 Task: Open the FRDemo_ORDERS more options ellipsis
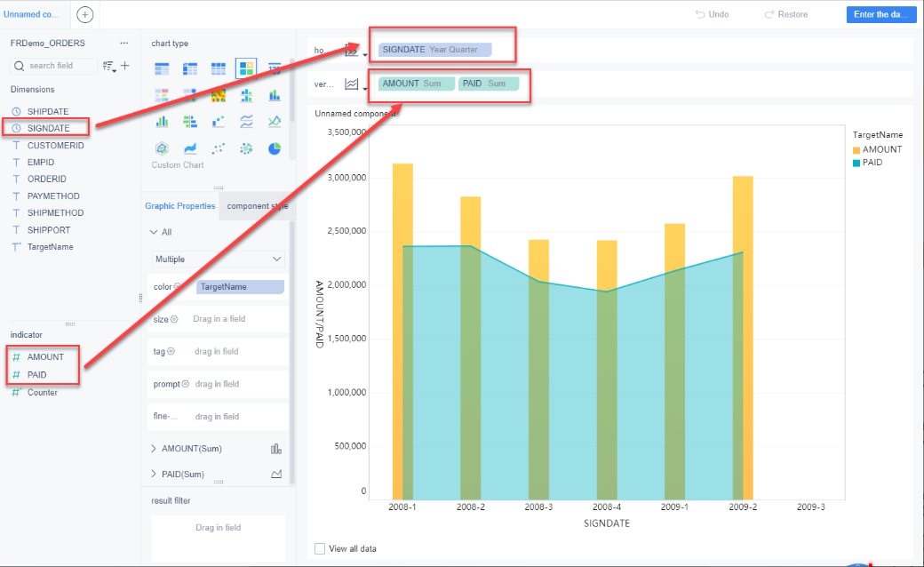tap(123, 43)
